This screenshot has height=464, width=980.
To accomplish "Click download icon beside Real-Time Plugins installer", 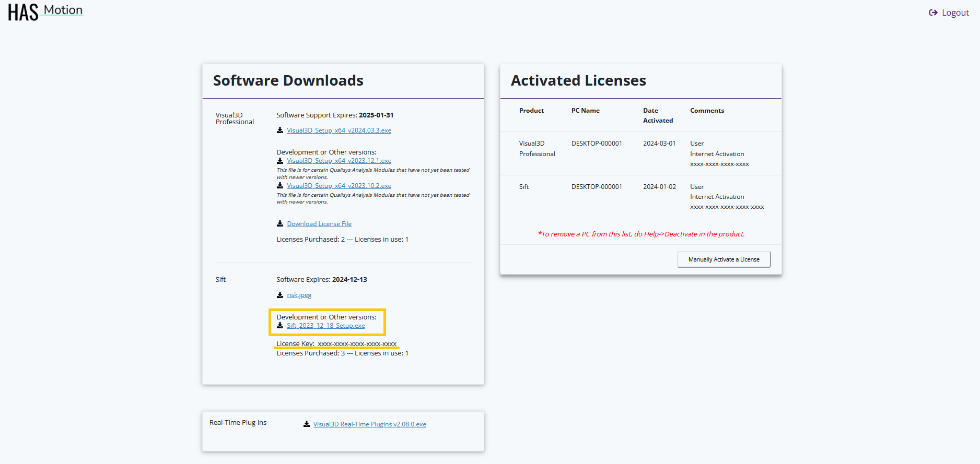I will pyautogui.click(x=307, y=424).
